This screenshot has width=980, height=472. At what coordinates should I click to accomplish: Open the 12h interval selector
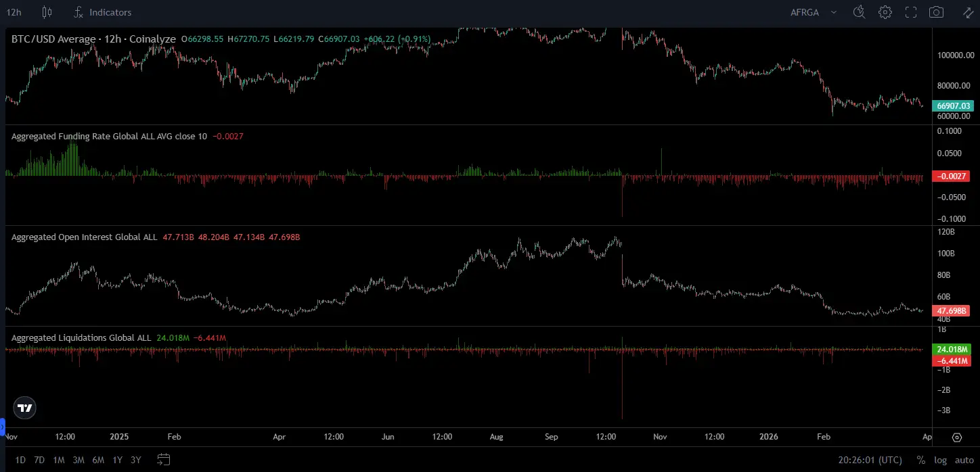14,11
